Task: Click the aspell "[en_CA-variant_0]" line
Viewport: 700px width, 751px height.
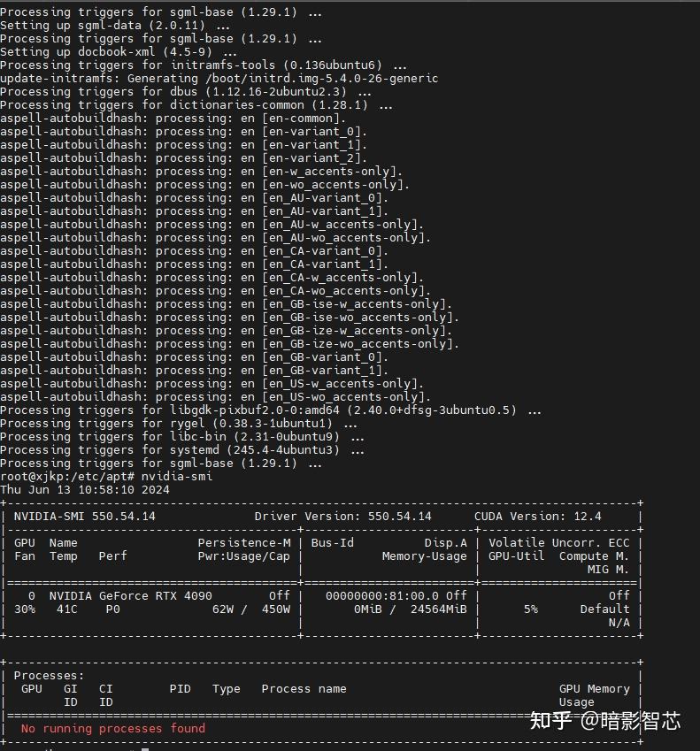Action: pos(195,251)
